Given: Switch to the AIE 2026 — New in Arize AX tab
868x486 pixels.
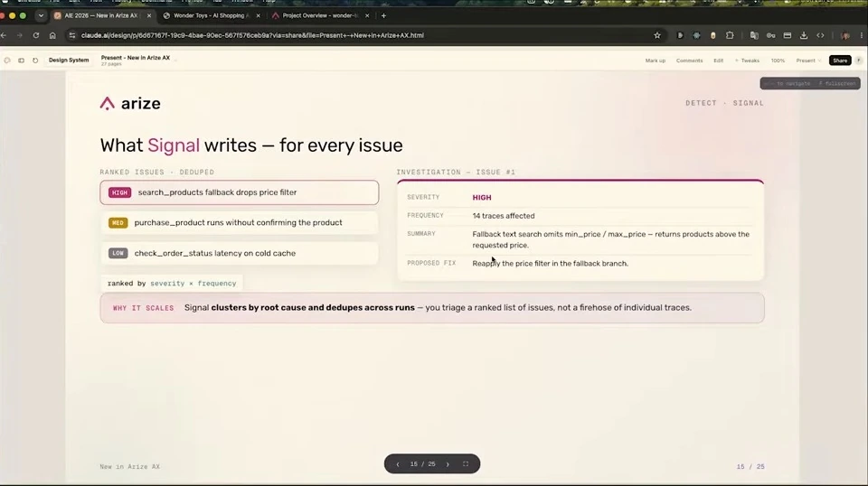Looking at the screenshot, I should pos(100,15).
